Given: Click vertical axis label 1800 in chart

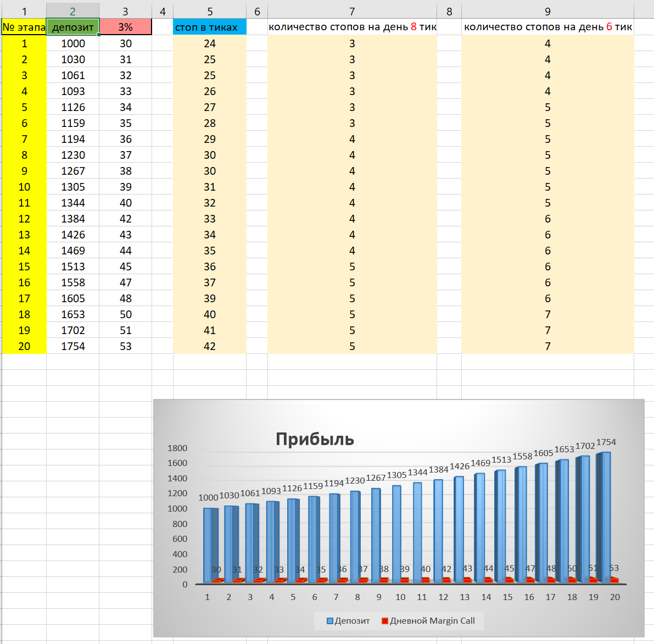Looking at the screenshot, I should [x=177, y=448].
